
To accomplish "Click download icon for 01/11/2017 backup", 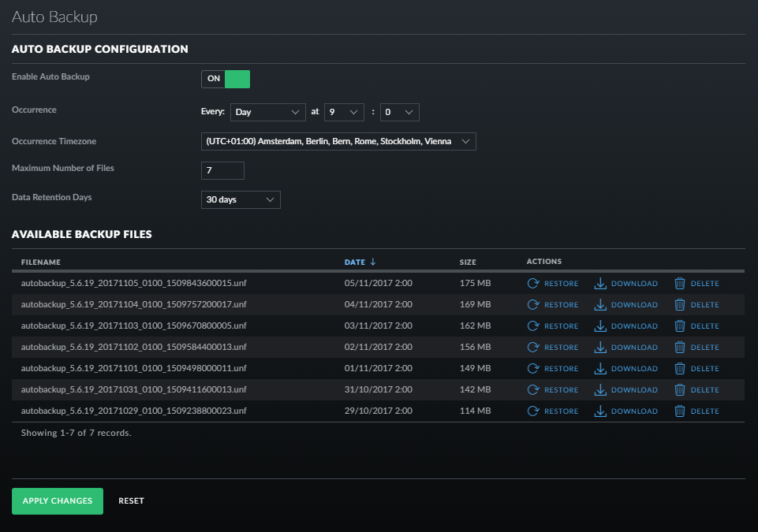I will click(600, 369).
